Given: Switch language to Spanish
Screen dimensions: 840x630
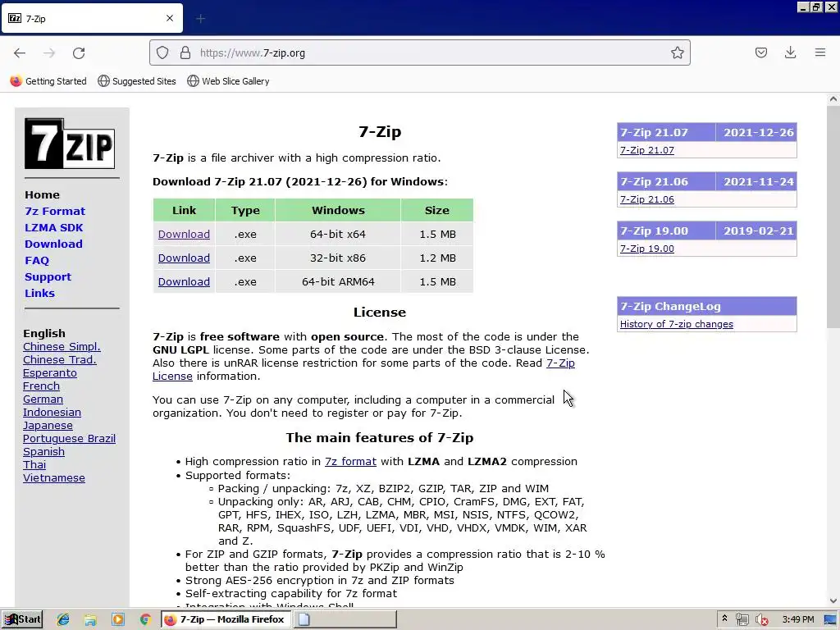Looking at the screenshot, I should 44,452.
